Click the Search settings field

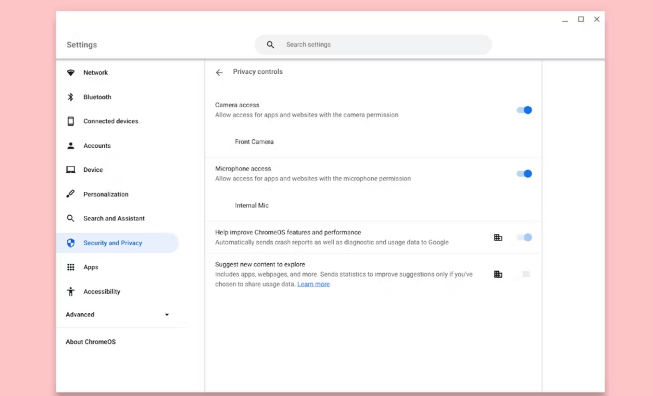tap(373, 45)
